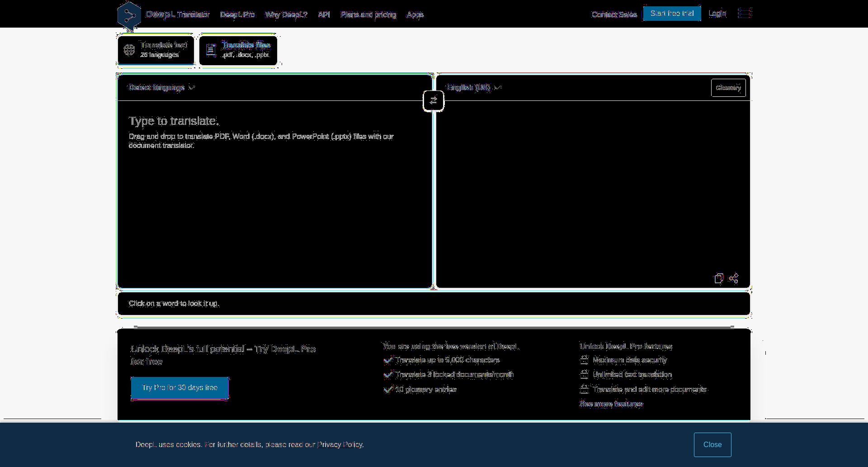This screenshot has height=467, width=868.
Task: Click Start free trial button
Action: 672,14
